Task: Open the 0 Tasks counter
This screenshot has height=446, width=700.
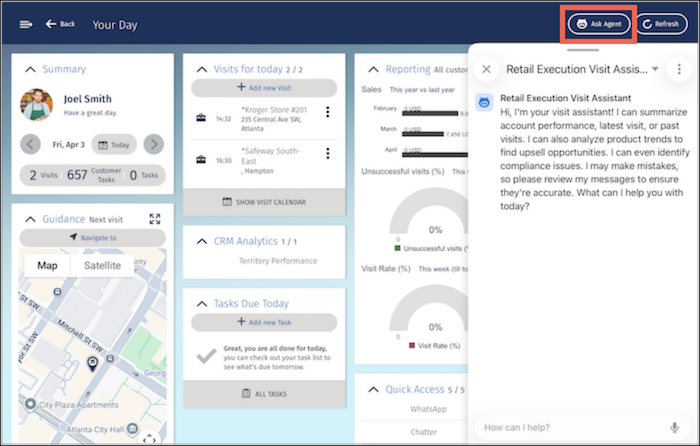Action: (144, 175)
